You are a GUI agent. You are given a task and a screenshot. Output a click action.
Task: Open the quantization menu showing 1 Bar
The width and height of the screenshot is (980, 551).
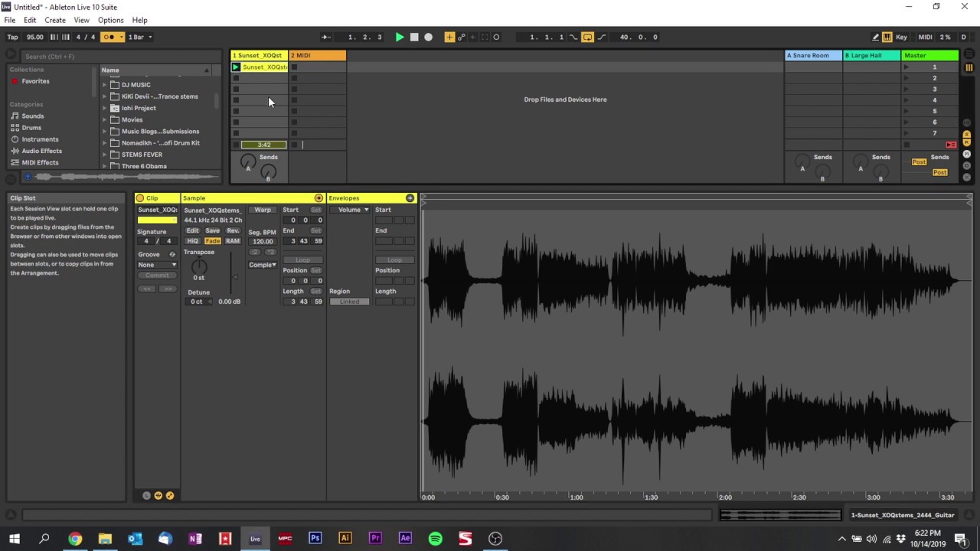[x=140, y=37]
